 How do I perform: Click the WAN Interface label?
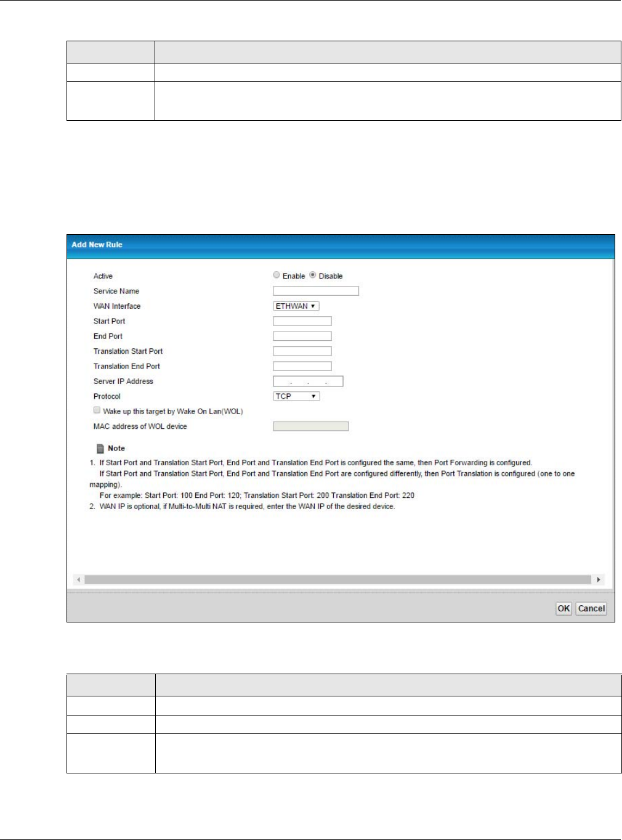coord(117,306)
